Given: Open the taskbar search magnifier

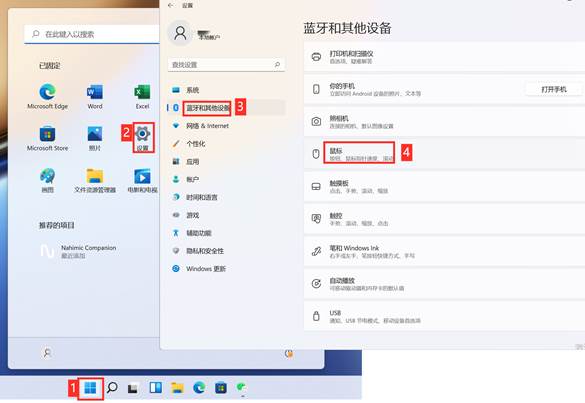Looking at the screenshot, I should click(x=112, y=388).
